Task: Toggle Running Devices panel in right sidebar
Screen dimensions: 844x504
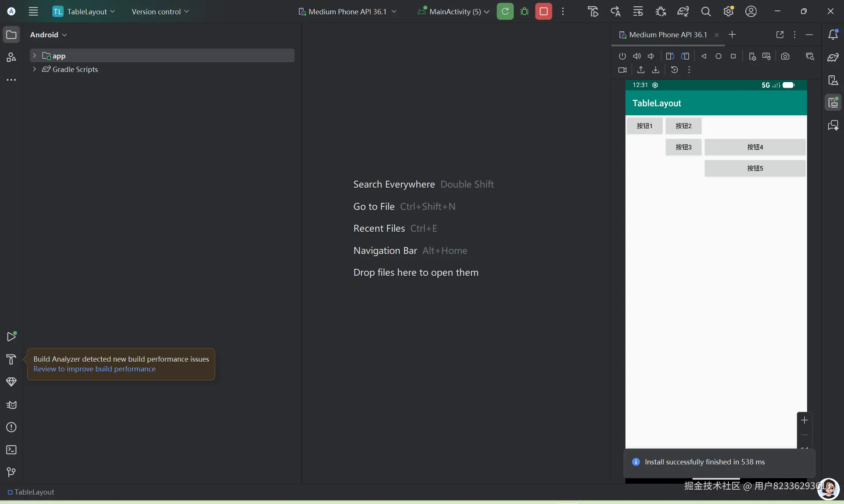Action: [833, 102]
